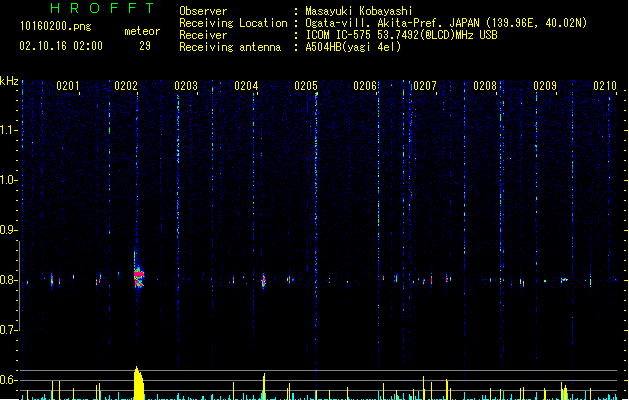629x400 pixels.
Task: Click the 1.0 frequency axis label
Action: pos(8,180)
